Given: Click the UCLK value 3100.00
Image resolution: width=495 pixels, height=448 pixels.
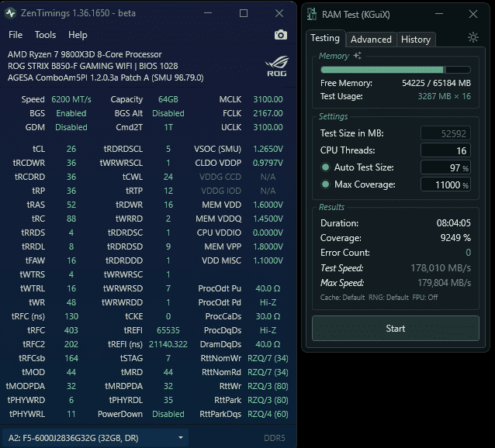Looking at the screenshot, I should (268, 127).
